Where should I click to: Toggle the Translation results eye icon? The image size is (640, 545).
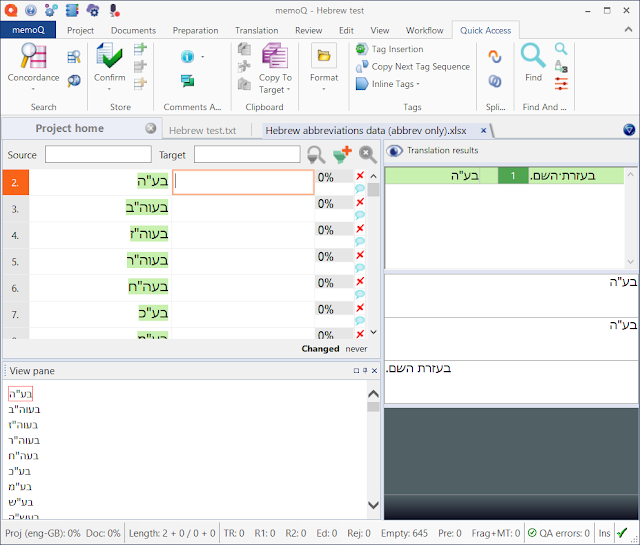[x=394, y=151]
